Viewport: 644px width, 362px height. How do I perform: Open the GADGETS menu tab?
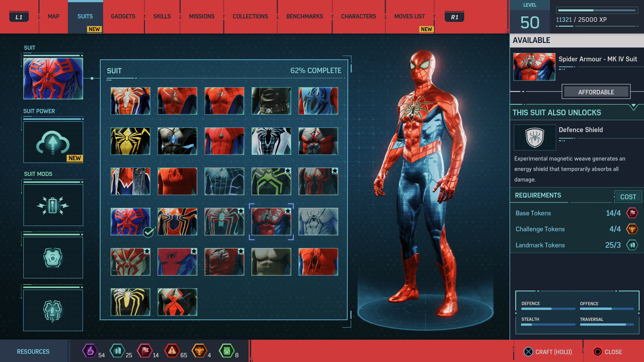point(123,16)
